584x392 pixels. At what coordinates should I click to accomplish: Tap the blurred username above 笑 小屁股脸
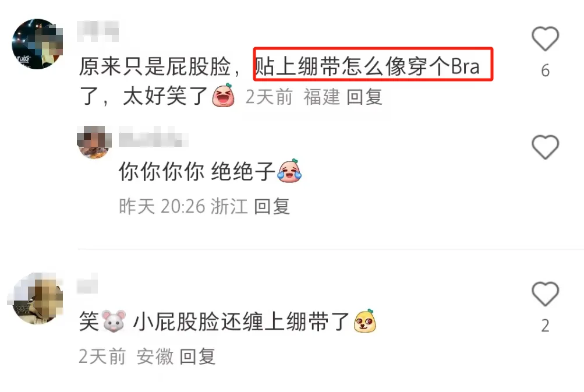coord(87,285)
